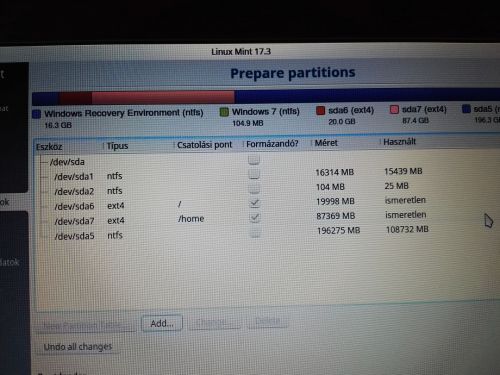Click green Windows 7 legend swatch
The height and width of the screenshot is (375, 500).
pyautogui.click(x=224, y=112)
